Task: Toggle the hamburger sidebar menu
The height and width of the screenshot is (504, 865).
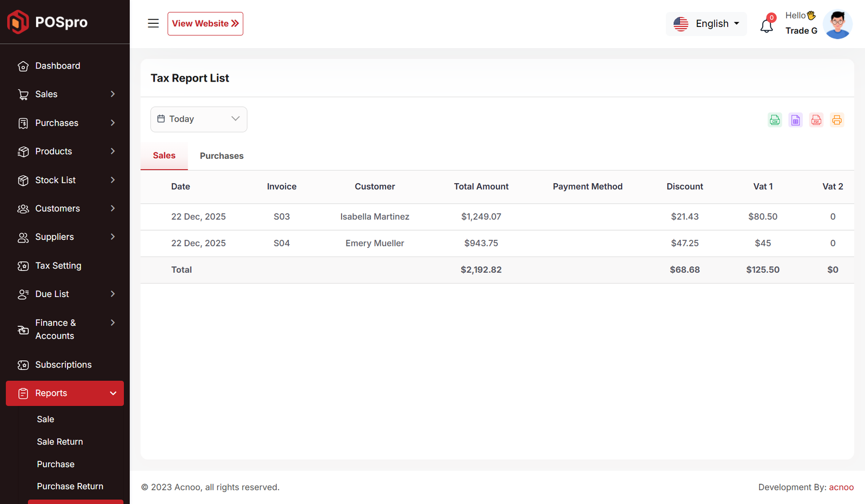Action: (x=153, y=23)
